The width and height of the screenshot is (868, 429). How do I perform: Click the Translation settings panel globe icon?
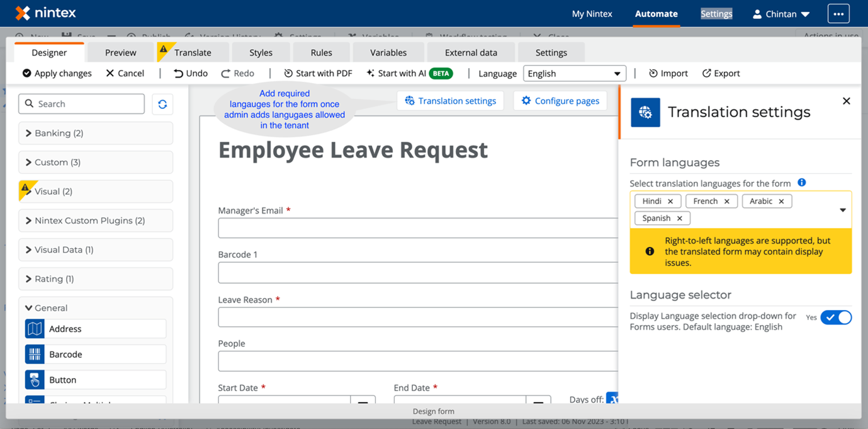645,113
